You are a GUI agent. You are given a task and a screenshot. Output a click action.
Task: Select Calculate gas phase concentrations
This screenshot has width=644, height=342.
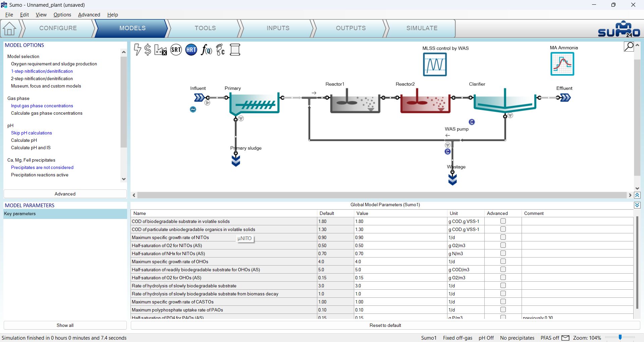click(x=47, y=113)
